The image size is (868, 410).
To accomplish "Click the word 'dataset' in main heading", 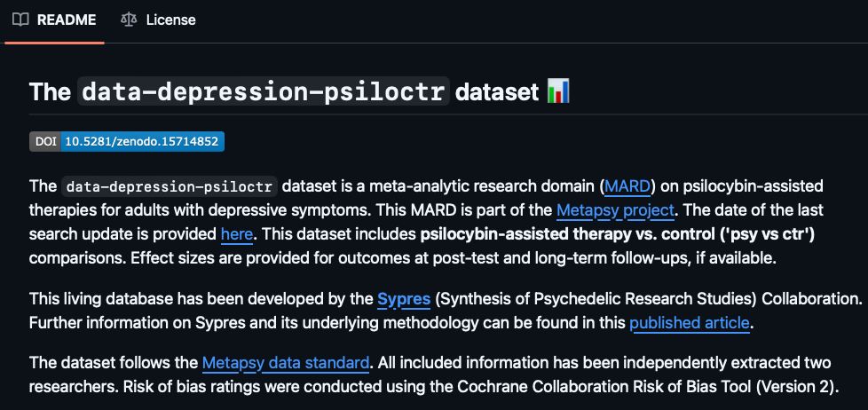I will click(497, 91).
